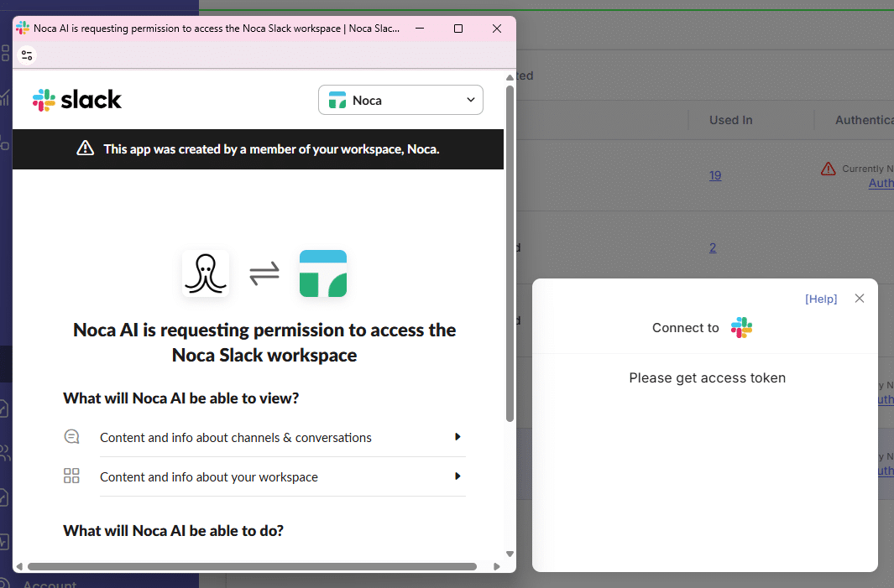Click the popup horizontal scrollbar thumb
The height and width of the screenshot is (588, 894).
(x=252, y=566)
